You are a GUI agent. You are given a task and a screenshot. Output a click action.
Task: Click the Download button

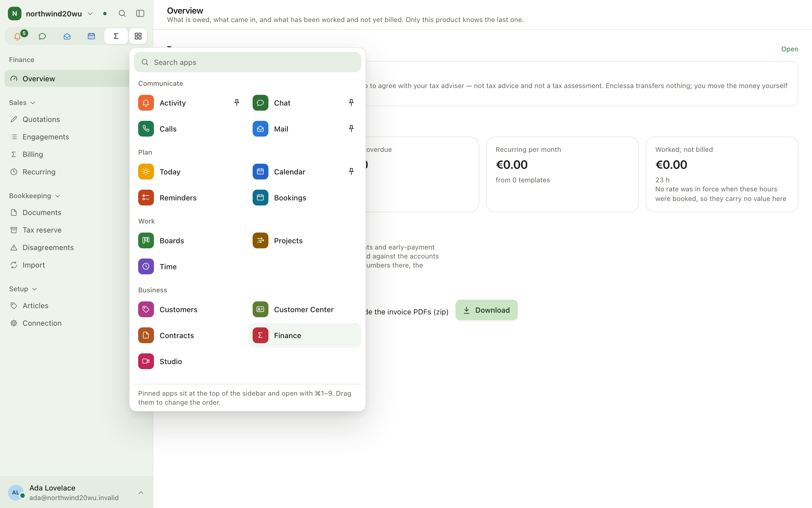click(x=486, y=310)
